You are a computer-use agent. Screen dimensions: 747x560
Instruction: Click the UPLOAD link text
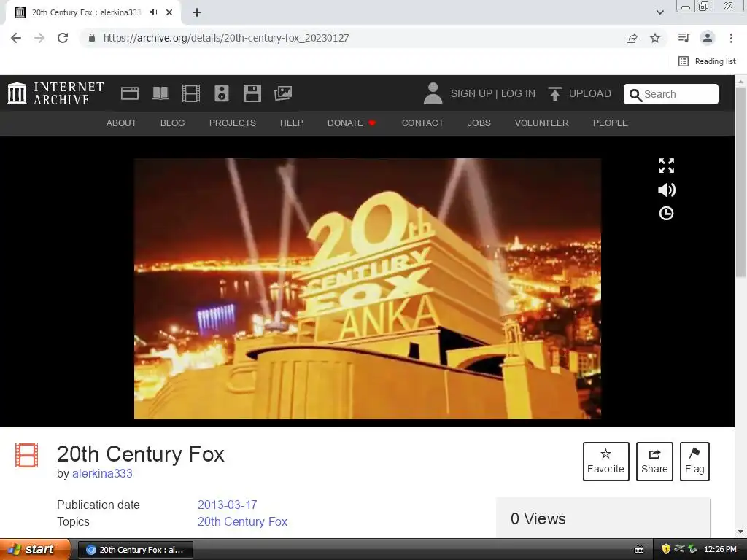pyautogui.click(x=589, y=94)
